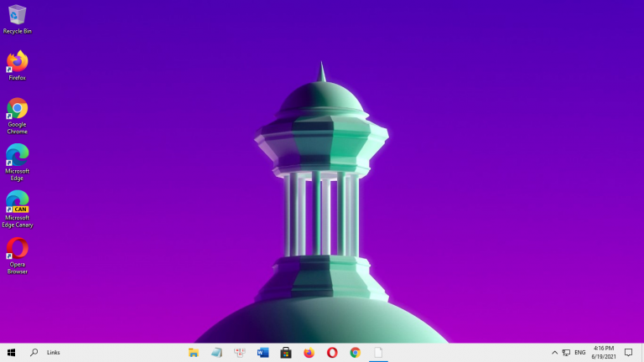Launch Opera from the taskbar
644x362 pixels.
click(332, 353)
